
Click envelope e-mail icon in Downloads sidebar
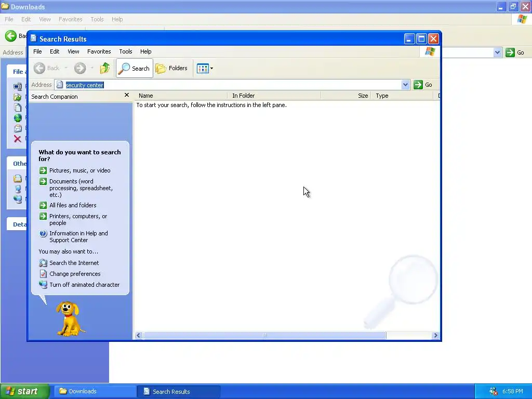pyautogui.click(x=18, y=129)
